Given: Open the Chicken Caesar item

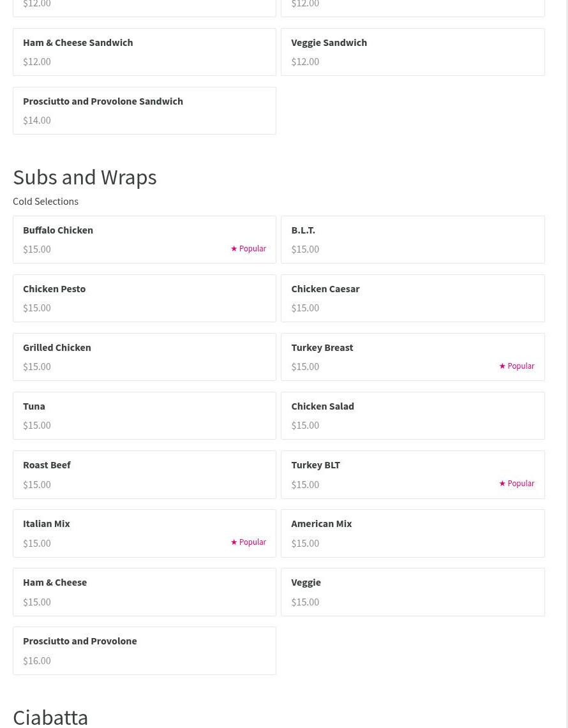Looking at the screenshot, I should pos(412,298).
